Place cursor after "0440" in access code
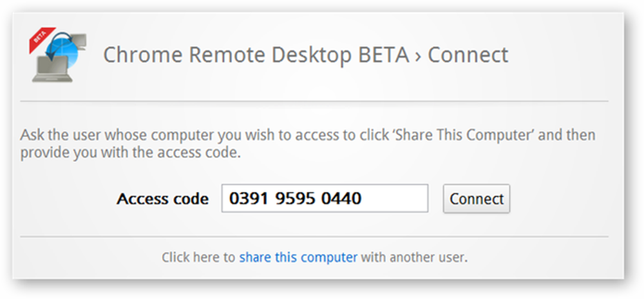 pyautogui.click(x=362, y=198)
